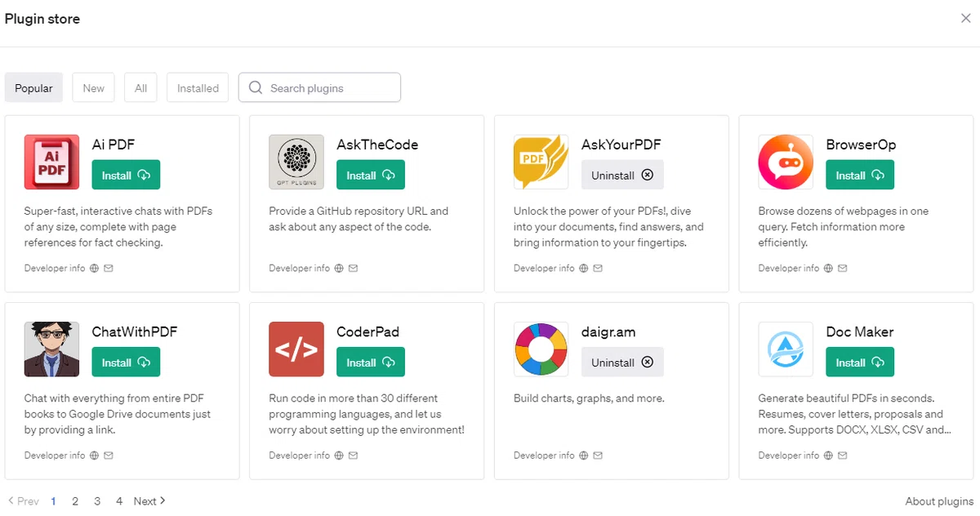Viewport: 980px width, 516px height.
Task: Click the Ai PDF title text
Action: 114,145
